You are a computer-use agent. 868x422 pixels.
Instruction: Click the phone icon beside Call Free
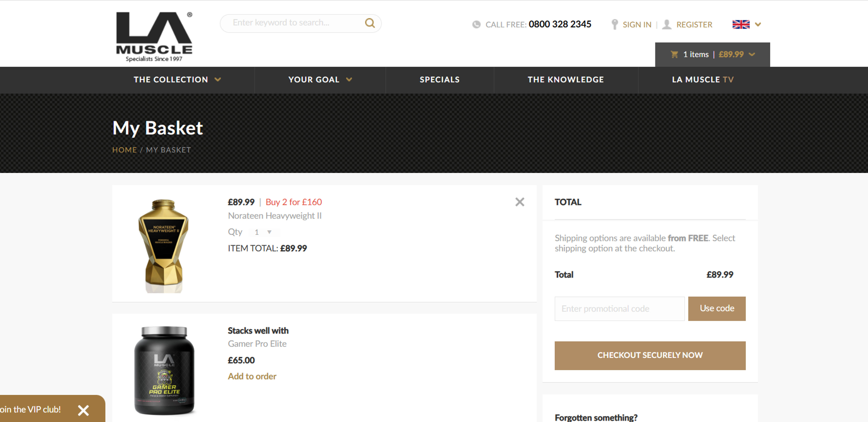(476, 25)
